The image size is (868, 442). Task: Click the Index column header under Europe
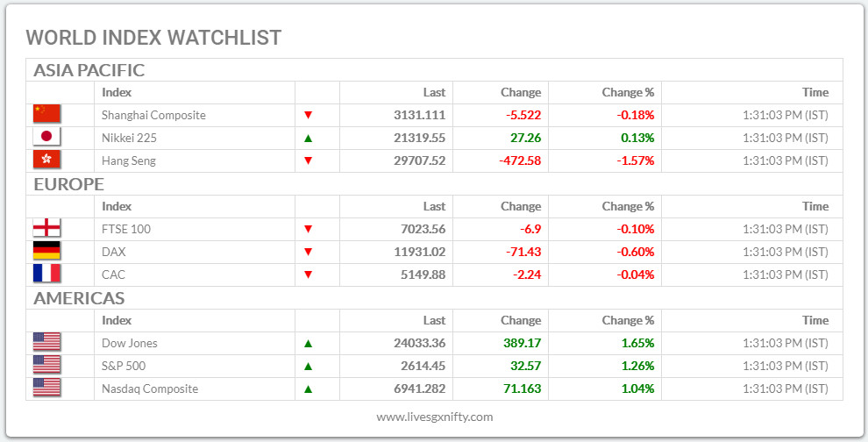117,207
